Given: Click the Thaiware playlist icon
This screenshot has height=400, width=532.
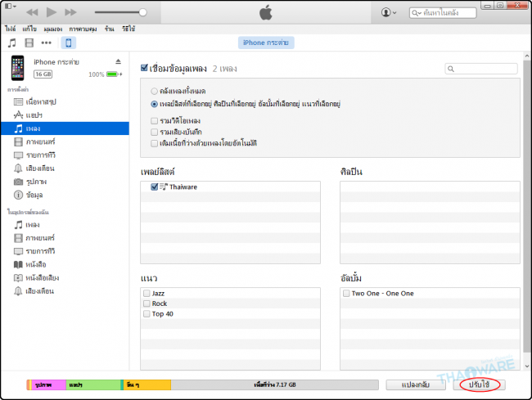Looking at the screenshot, I should point(164,187).
